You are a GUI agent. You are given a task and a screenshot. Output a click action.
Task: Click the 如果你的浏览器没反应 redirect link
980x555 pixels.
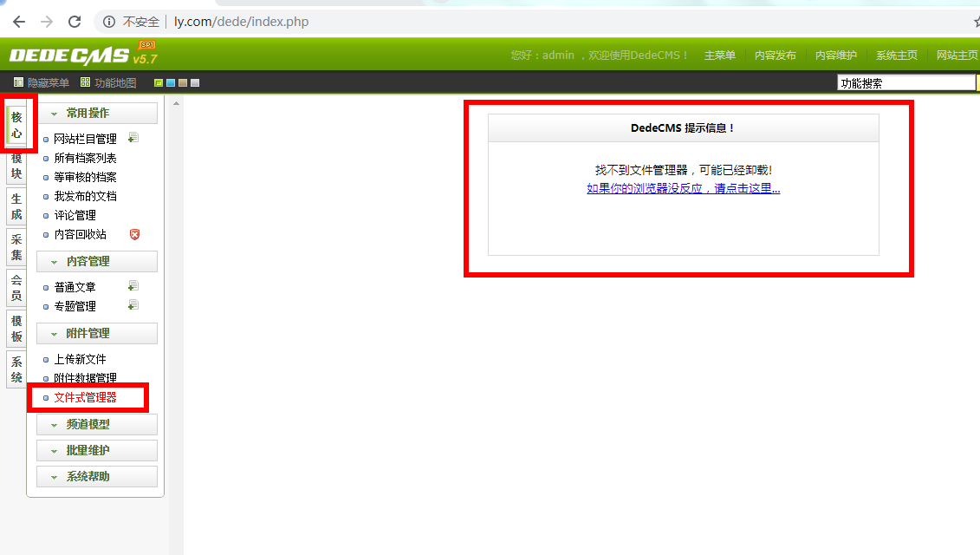tap(683, 188)
